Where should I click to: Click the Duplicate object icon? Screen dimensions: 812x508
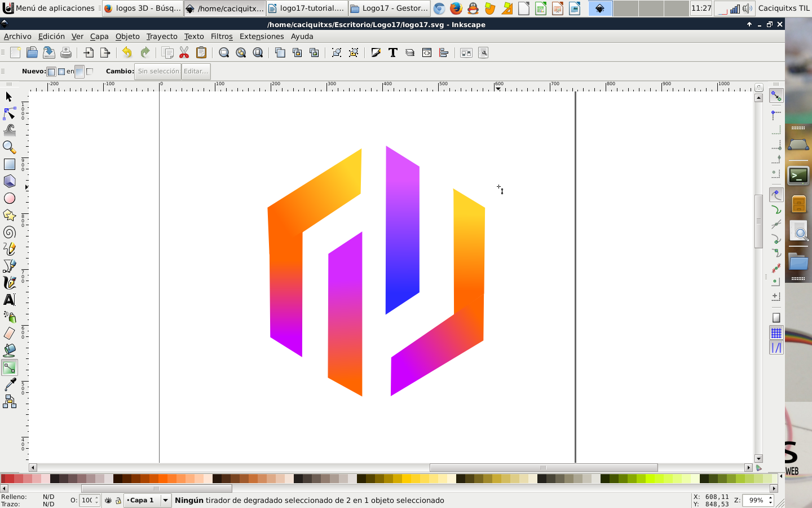(280, 52)
